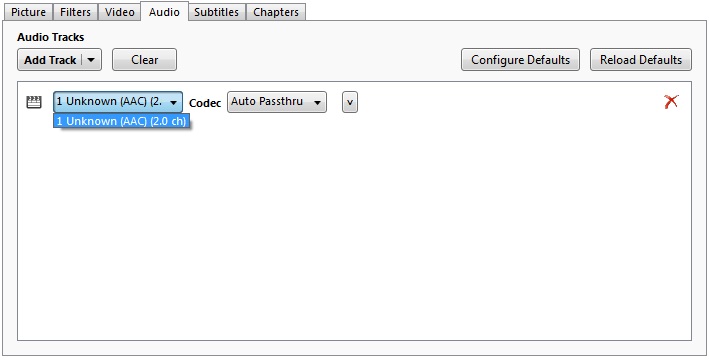
Task: Click the Reload Defaults button
Action: coord(641,60)
